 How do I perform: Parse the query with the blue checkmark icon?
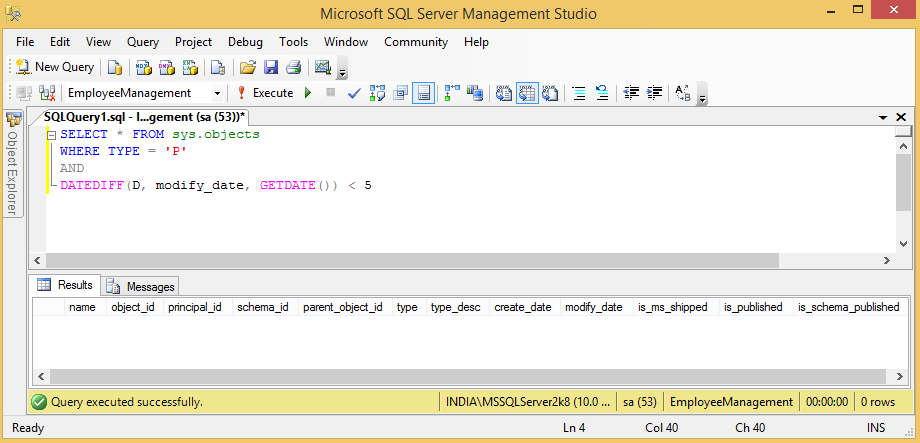pyautogui.click(x=354, y=93)
